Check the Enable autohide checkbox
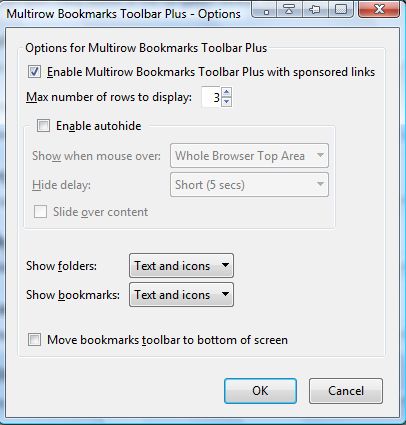Image resolution: width=406 pixels, height=425 pixels. point(43,126)
